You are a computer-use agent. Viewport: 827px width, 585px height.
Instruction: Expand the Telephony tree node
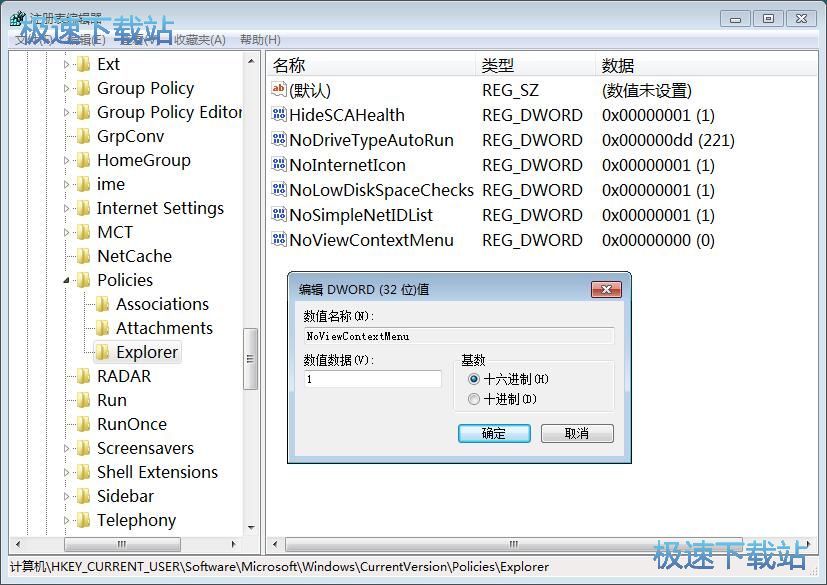(66, 520)
